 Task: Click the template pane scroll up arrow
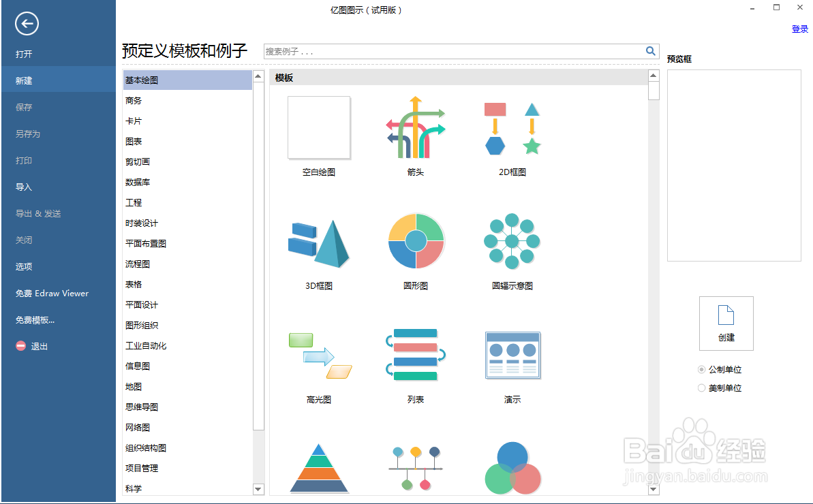654,76
